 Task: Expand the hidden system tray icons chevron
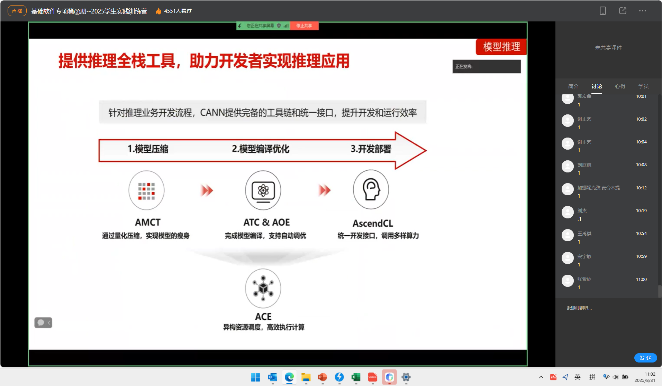click(x=541, y=377)
